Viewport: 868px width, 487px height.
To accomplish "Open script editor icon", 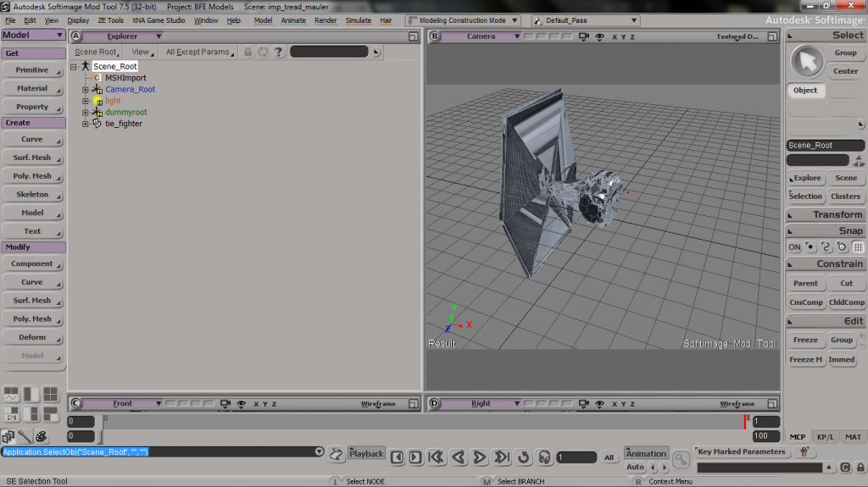I will (336, 454).
